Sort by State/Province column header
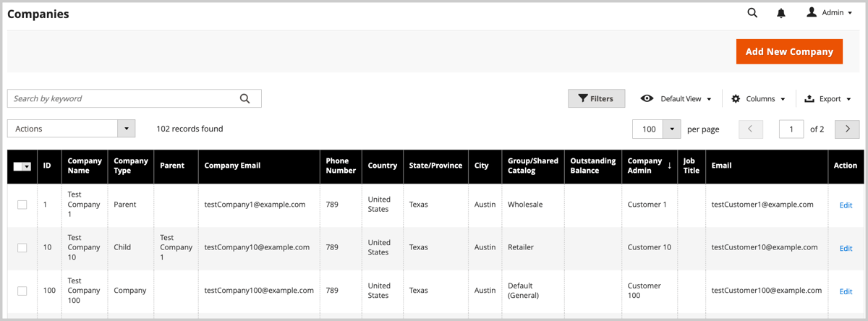This screenshot has width=868, height=321. click(435, 166)
